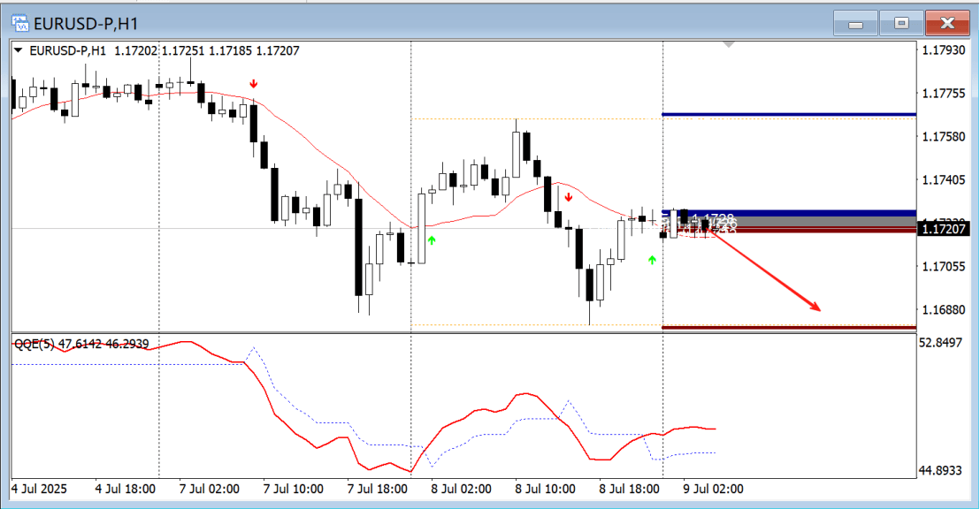Click the current price label 1.17207
980x509 pixels.
(x=943, y=229)
